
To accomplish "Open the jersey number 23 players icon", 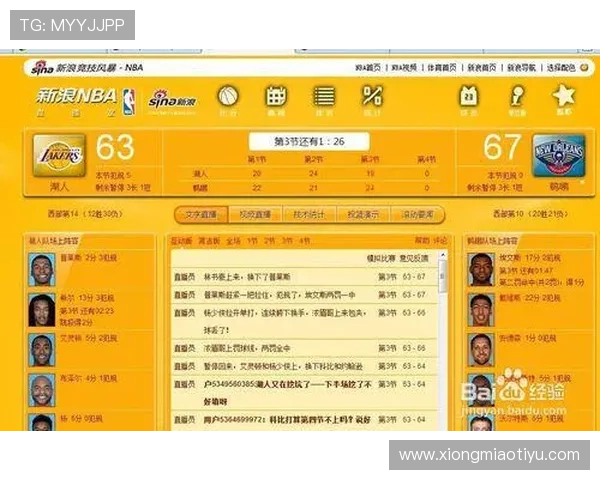I will 469,97.
